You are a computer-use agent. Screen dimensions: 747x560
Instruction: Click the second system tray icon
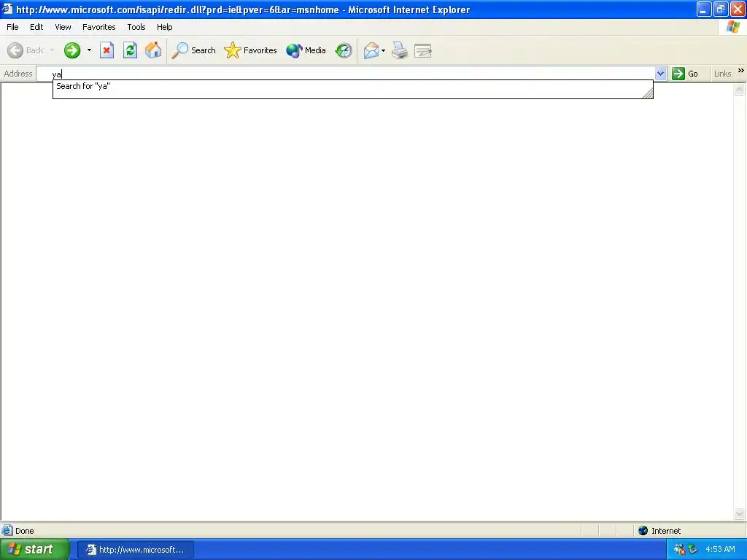tap(693, 549)
